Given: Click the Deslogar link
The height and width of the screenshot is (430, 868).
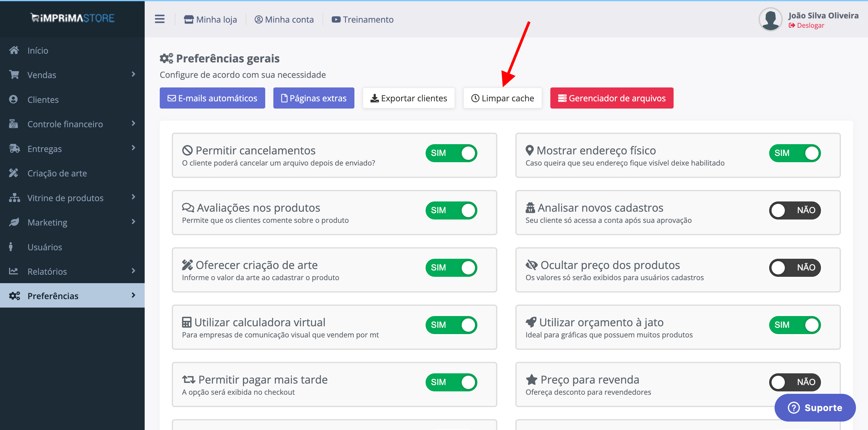Looking at the screenshot, I should 806,25.
